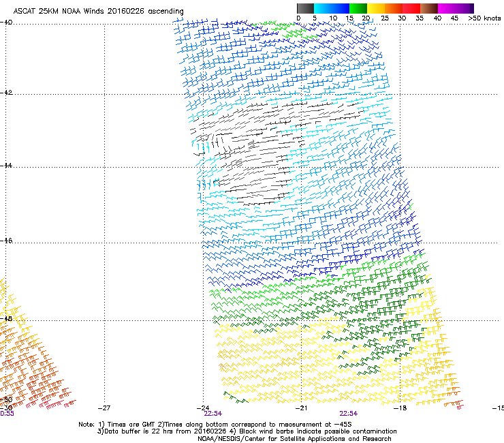The width and height of the screenshot is (504, 443).
Task: Click the ">50 knots" legend label
Action: coord(484,18)
